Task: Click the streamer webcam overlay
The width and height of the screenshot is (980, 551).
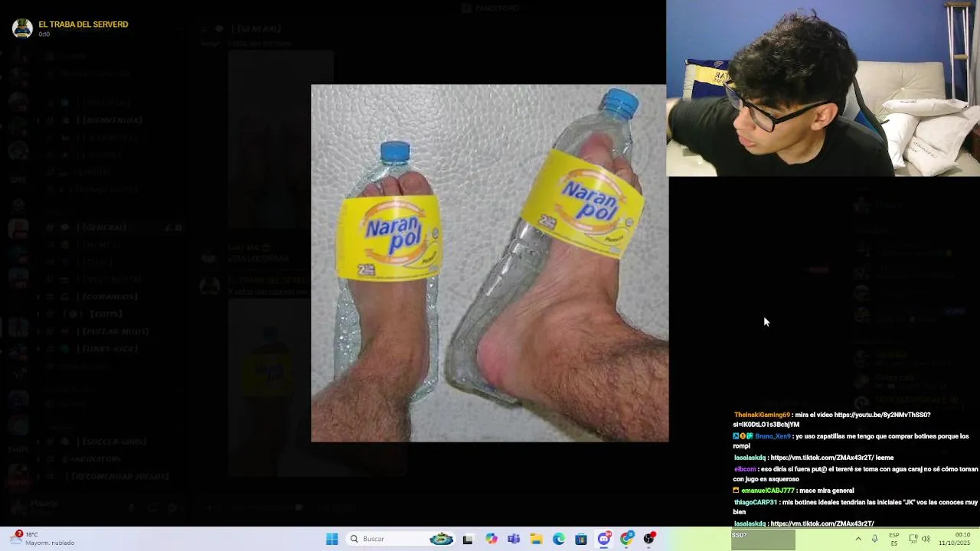Action: coord(823,88)
